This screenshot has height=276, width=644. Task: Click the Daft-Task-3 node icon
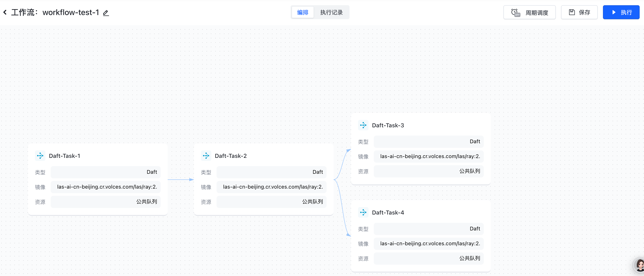click(x=363, y=125)
